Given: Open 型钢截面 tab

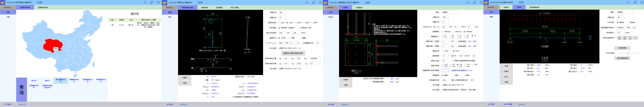Looking at the screenshot, I should pyautogui.click(x=219, y=7).
